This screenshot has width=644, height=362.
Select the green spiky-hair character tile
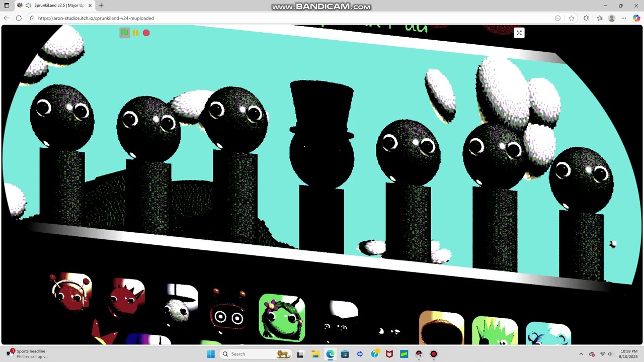[495, 331]
